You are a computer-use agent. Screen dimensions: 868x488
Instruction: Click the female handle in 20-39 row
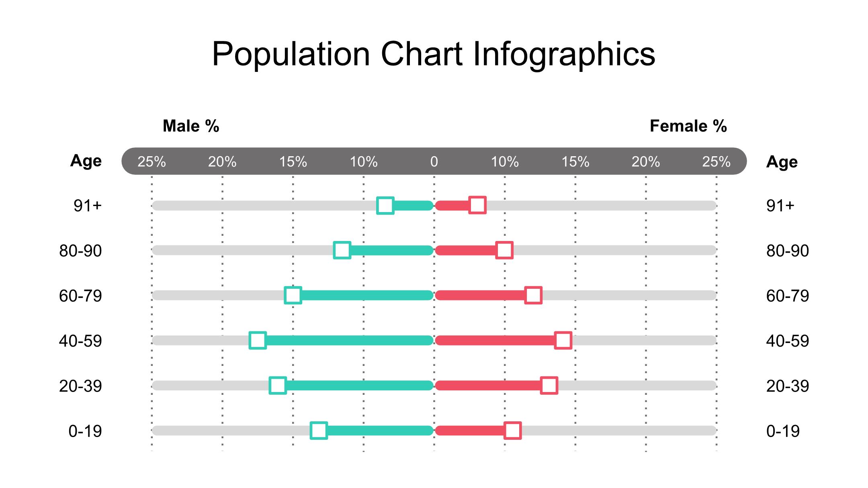549,386
